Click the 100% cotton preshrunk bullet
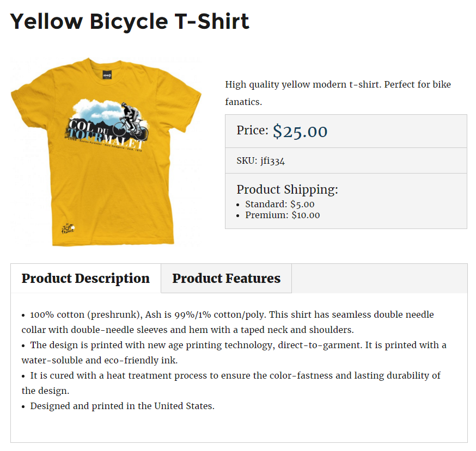476x451 pixels. (x=228, y=322)
